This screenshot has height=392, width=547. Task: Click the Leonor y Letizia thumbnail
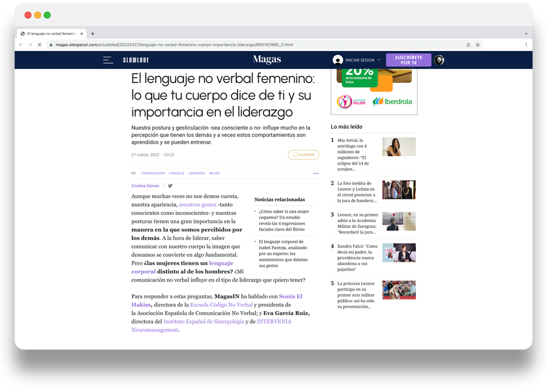tap(399, 190)
